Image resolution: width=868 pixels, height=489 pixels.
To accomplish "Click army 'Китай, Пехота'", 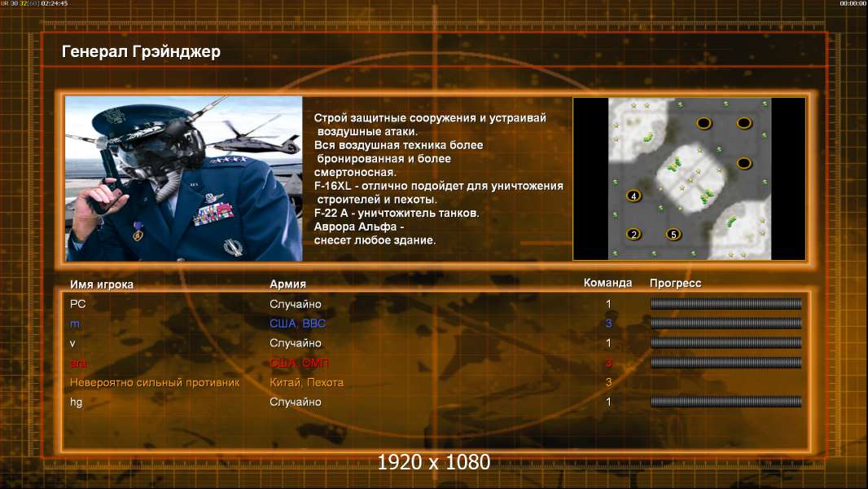I will tap(306, 383).
